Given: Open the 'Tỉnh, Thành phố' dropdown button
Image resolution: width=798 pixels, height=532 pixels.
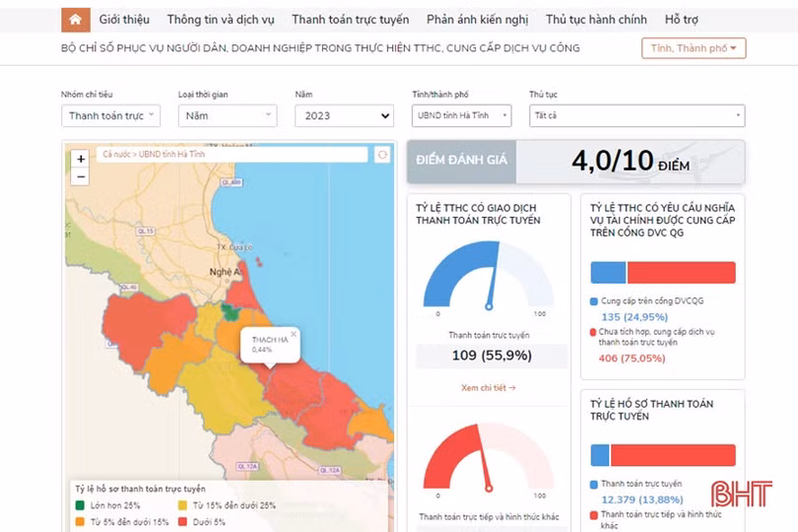Looking at the screenshot, I should click(694, 48).
